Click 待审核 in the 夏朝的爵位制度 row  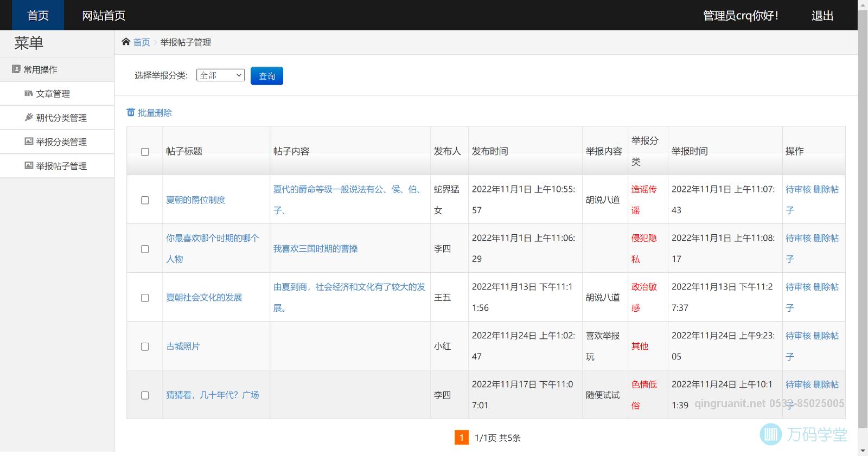[798, 189]
